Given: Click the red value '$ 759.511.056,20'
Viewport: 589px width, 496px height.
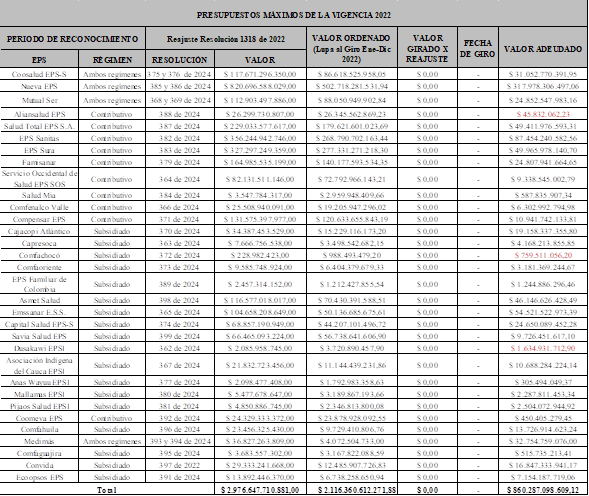Looking at the screenshot, I should click(x=543, y=256).
